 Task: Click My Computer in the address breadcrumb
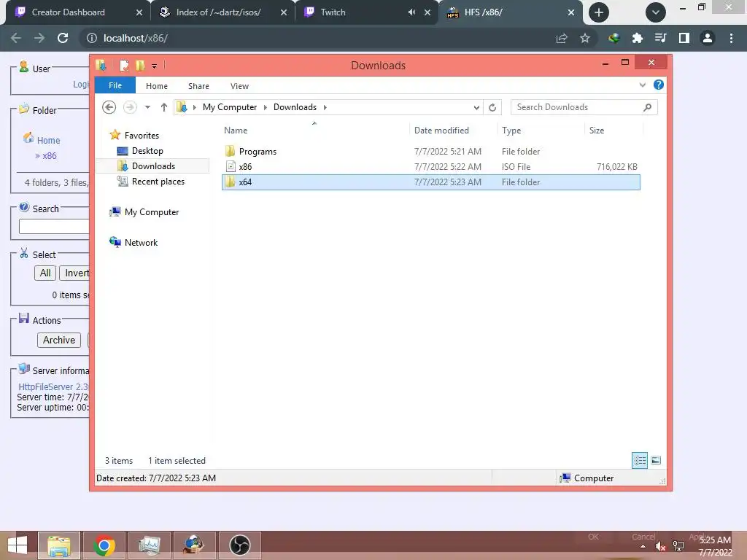pos(230,107)
